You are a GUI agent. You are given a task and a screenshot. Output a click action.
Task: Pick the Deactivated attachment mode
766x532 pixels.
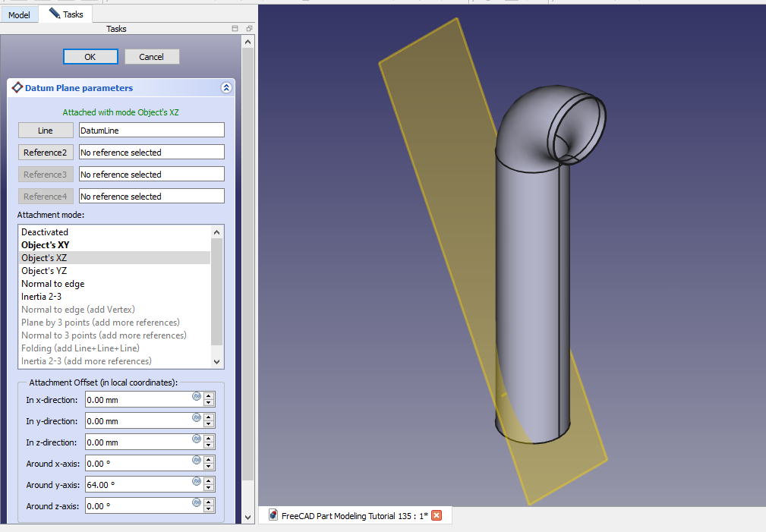click(45, 232)
